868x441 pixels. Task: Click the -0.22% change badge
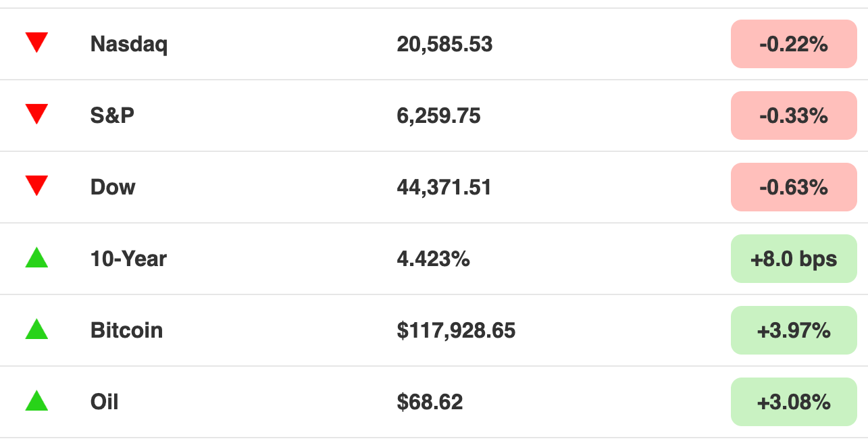(794, 45)
